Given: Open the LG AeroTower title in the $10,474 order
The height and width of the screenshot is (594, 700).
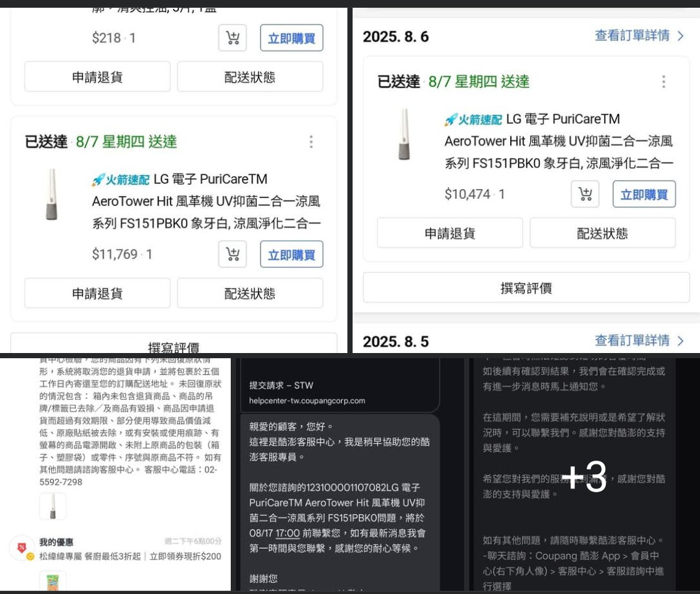Looking at the screenshot, I should click(559, 141).
